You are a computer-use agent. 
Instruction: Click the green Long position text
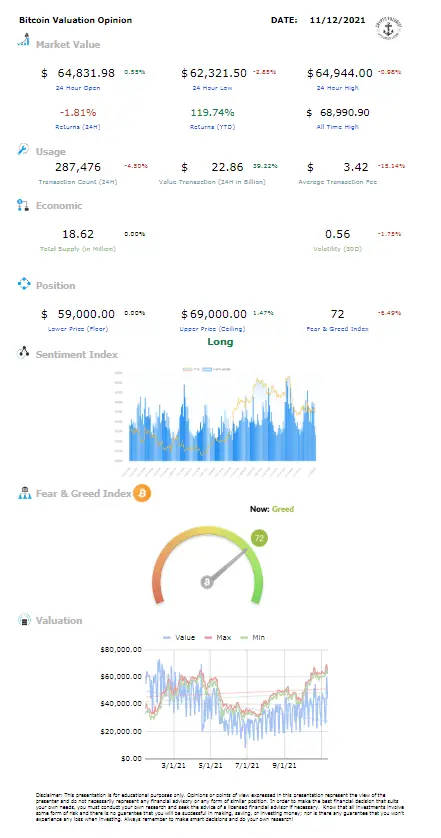pyautogui.click(x=220, y=342)
